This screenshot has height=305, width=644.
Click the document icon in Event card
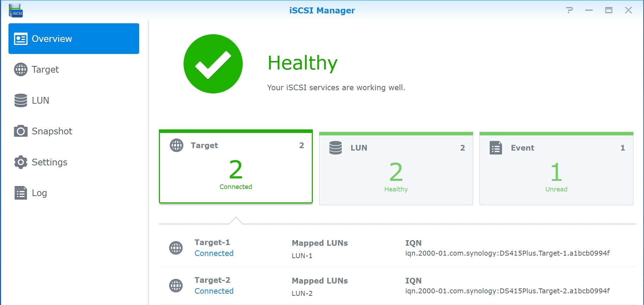click(496, 148)
